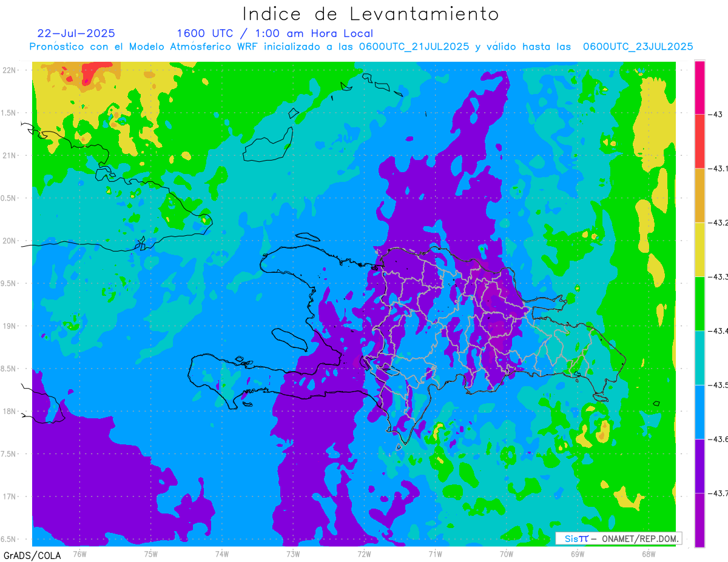Click the yellow legend color band
This screenshot has height=562, width=728.
click(699, 249)
